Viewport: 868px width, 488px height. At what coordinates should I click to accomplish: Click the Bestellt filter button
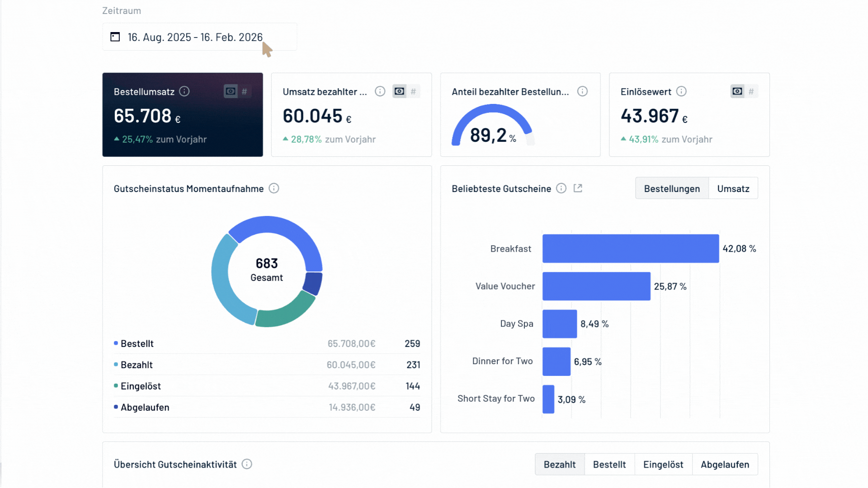pyautogui.click(x=609, y=464)
